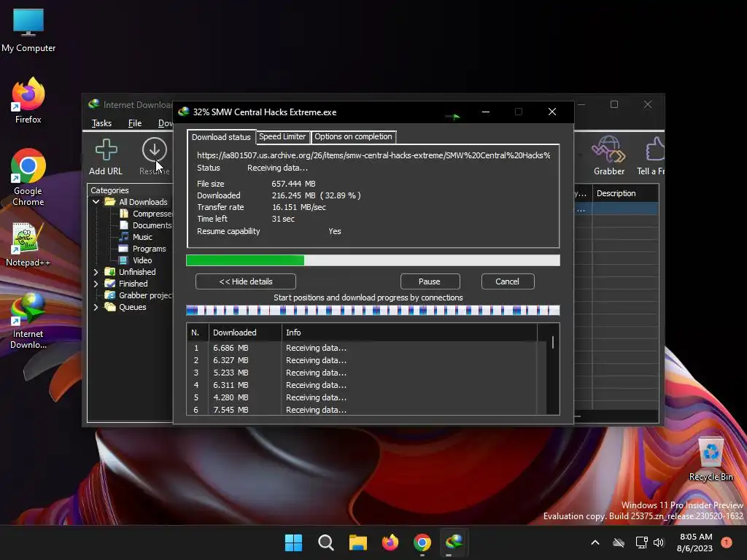
Task: Click the connections progress segment bar
Action: tap(373, 311)
